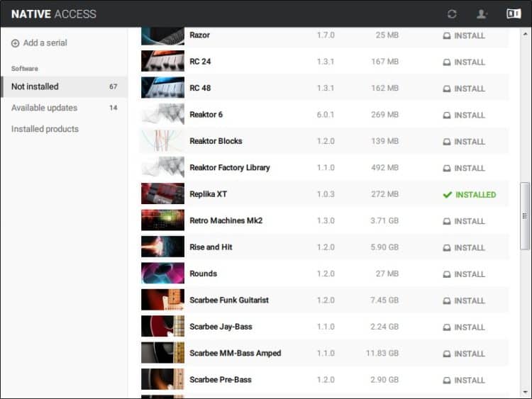The height and width of the screenshot is (399, 532).
Task: Install Scarbee Pre-Bass
Action: [x=464, y=381]
